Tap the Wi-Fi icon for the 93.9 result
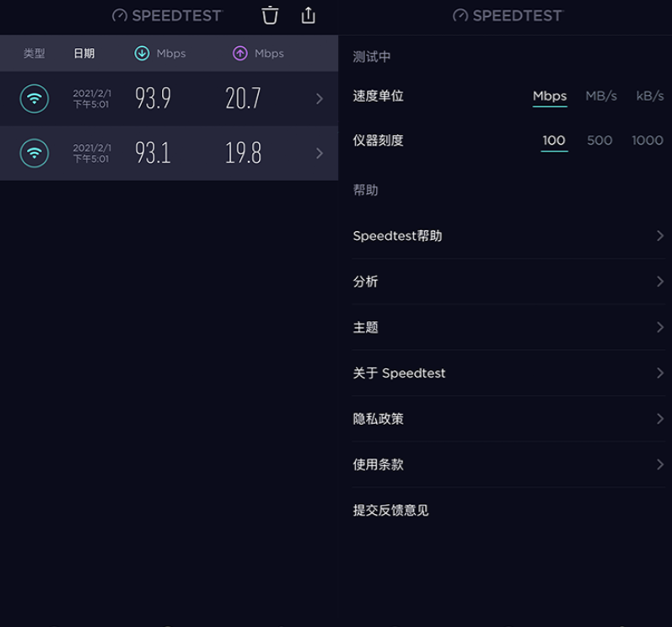This screenshot has height=627, width=672. 35,99
